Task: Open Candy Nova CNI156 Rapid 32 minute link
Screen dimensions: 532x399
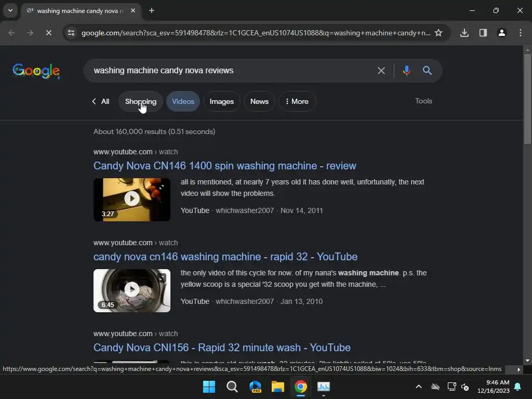Action: click(x=222, y=348)
